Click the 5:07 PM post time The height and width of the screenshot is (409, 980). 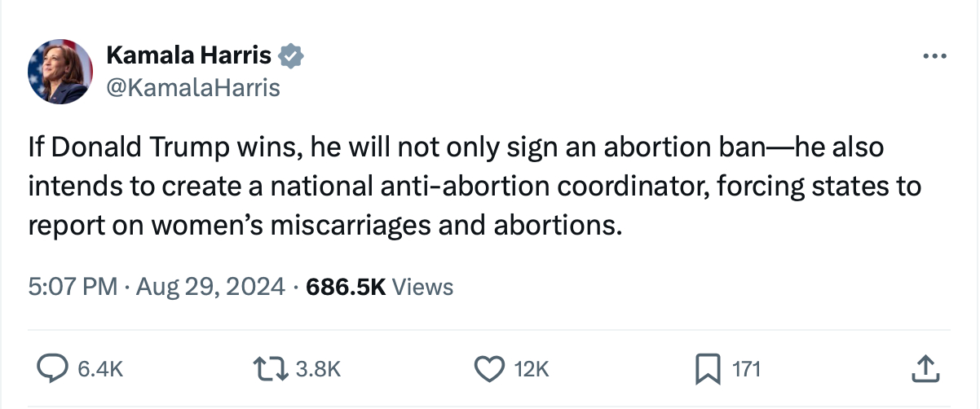click(x=73, y=287)
